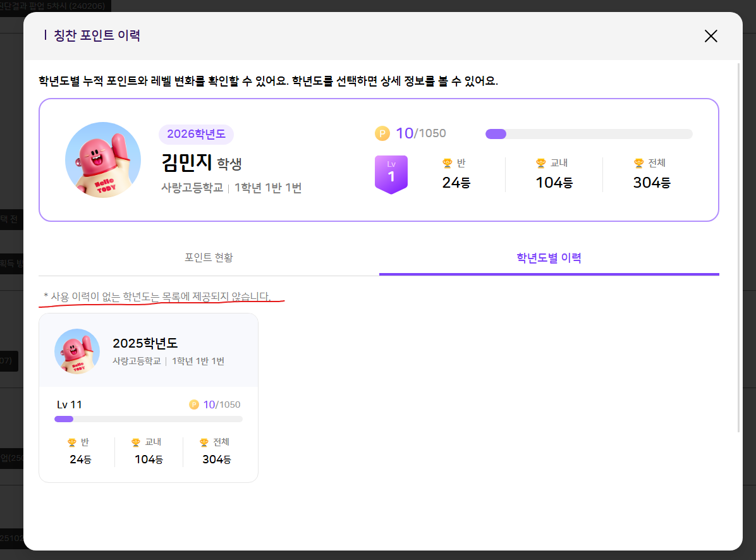This screenshot has height=560, width=756.
Task: Click the 전체 trophy in 2025학년도 card
Action: 204,442
